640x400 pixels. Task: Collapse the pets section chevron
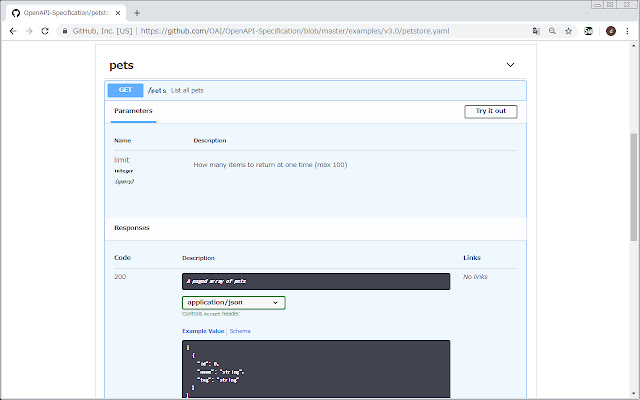coord(510,65)
